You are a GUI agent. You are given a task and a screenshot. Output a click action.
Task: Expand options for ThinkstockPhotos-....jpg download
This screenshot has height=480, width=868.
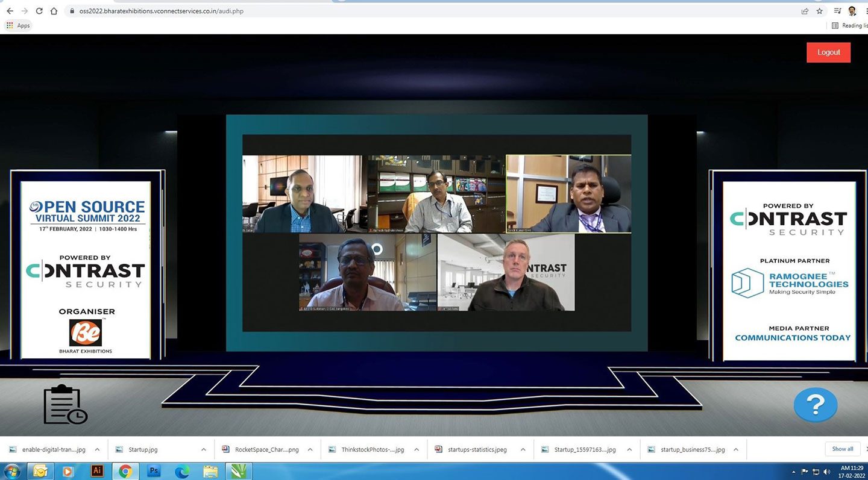pos(416,449)
